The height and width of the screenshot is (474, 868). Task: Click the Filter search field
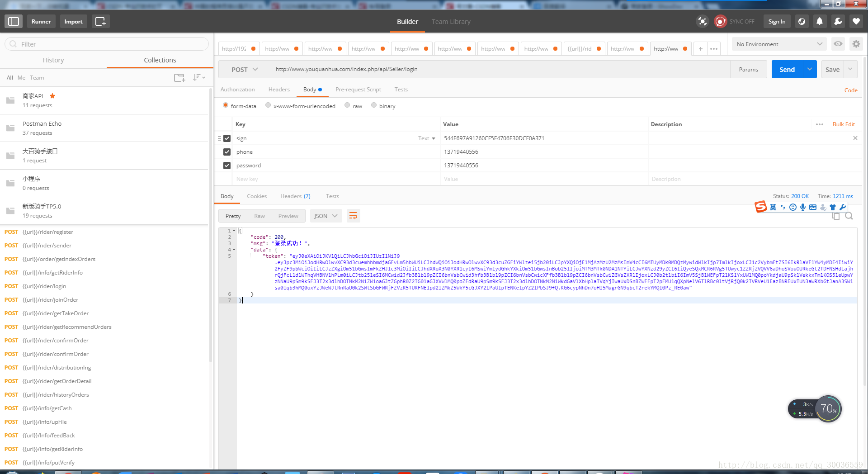tap(107, 44)
